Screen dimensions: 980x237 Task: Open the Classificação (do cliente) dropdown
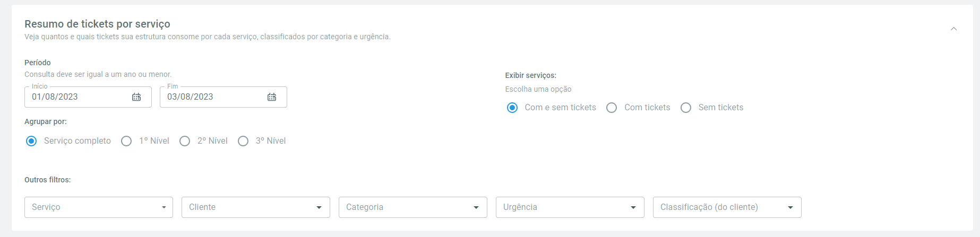point(727,207)
